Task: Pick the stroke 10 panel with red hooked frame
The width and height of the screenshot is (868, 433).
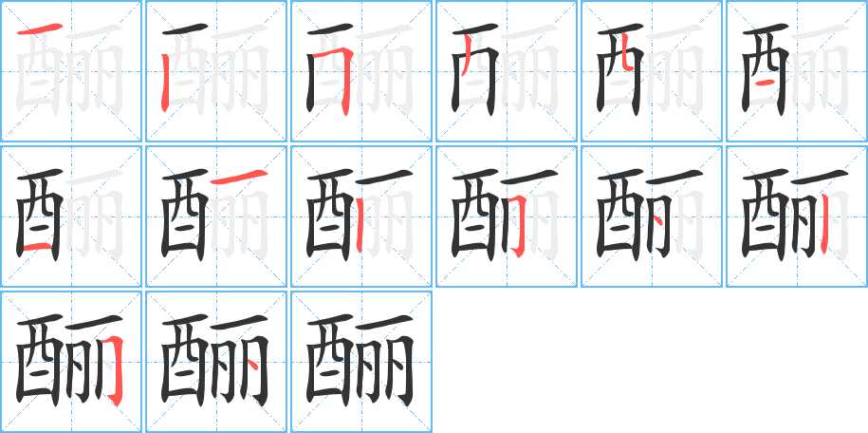Action: click(506, 216)
